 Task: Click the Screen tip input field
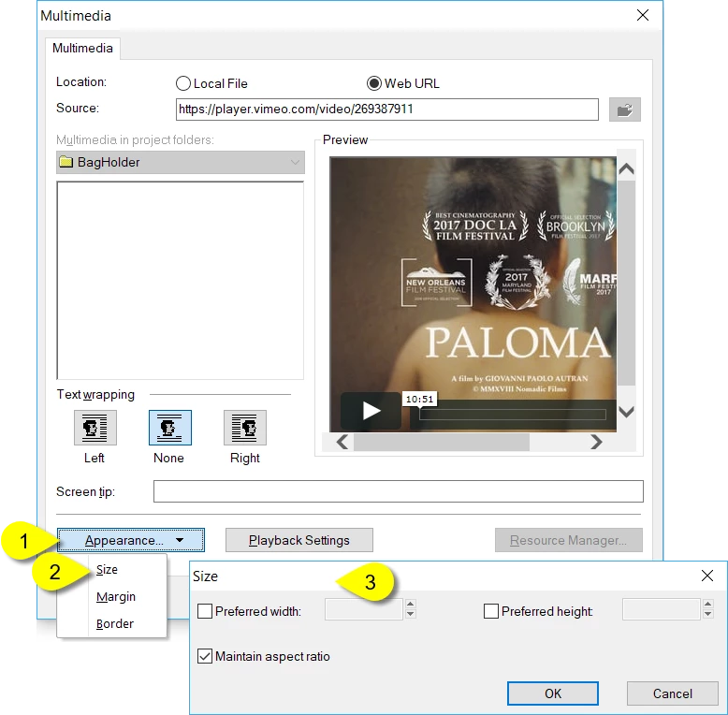[399, 491]
